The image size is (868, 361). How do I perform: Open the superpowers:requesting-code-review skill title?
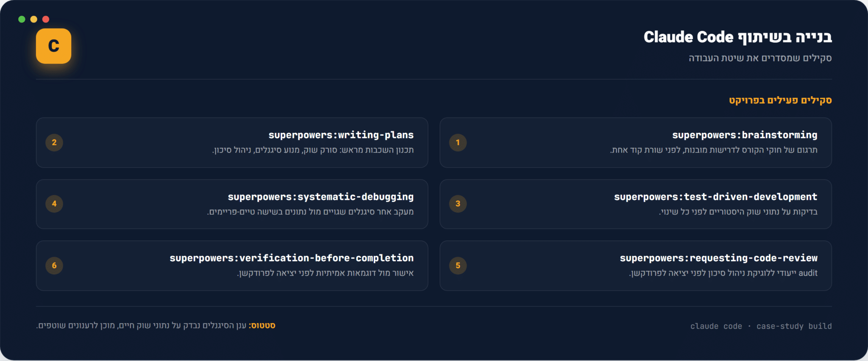coord(719,258)
